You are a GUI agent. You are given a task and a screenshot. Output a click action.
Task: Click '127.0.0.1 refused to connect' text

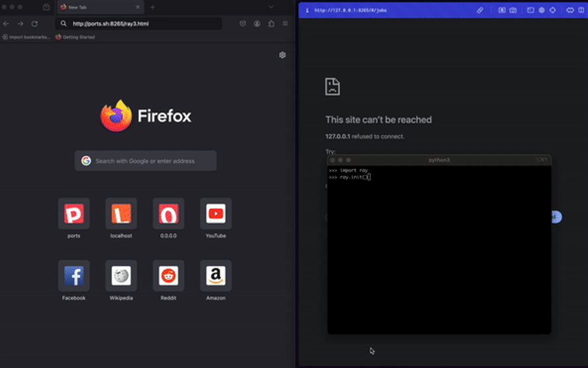[x=364, y=136]
